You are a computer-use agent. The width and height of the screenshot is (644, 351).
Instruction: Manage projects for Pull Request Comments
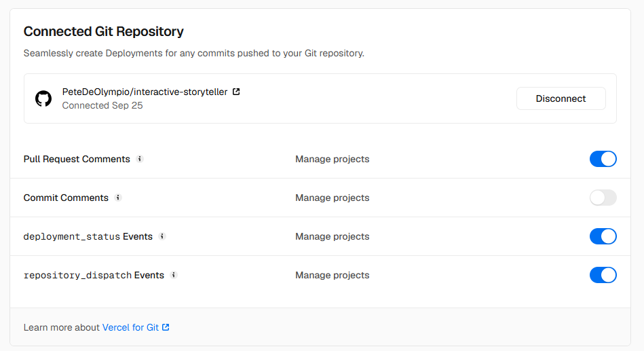tap(333, 159)
